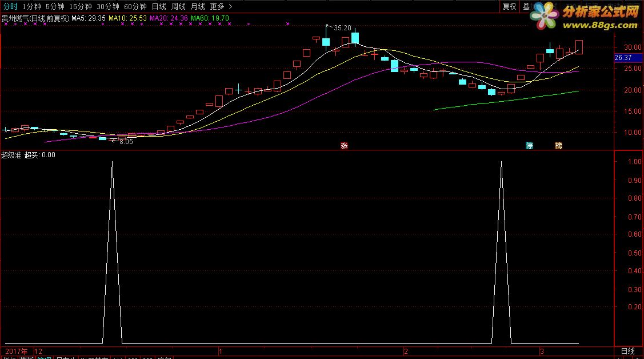Click the arrow next to 更多

(x=230, y=6)
